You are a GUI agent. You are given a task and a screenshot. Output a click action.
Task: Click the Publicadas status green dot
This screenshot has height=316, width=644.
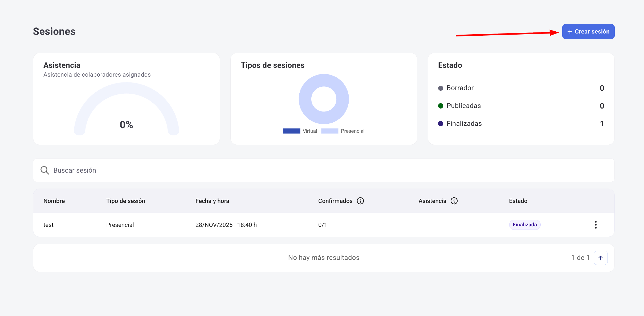pyautogui.click(x=441, y=106)
